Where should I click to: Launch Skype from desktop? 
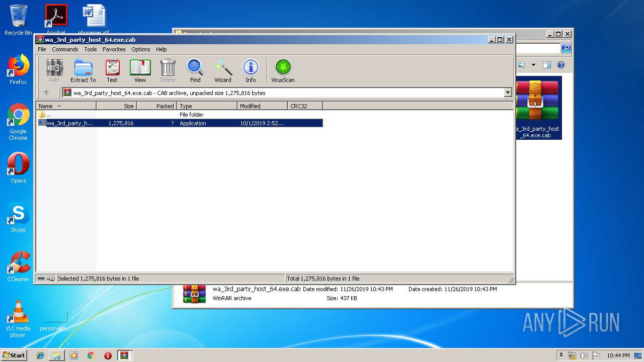tap(18, 217)
